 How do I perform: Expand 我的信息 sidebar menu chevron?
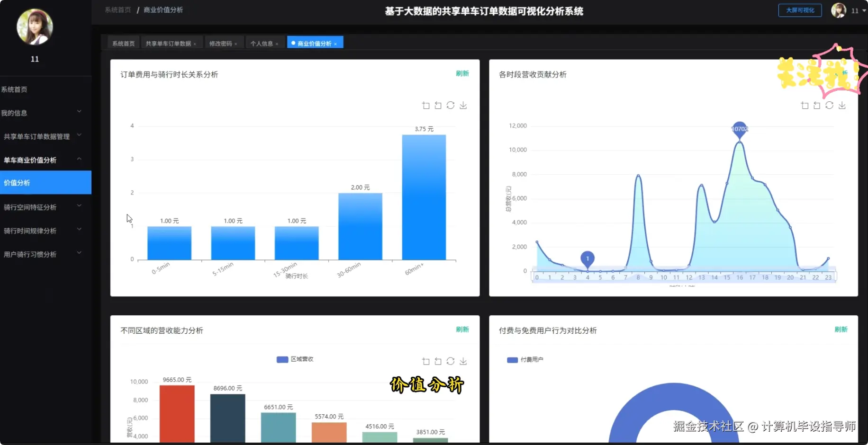(79, 112)
